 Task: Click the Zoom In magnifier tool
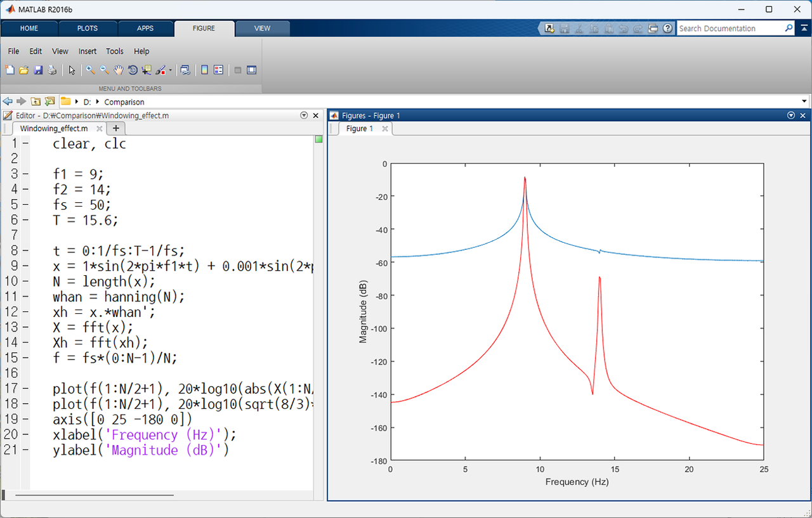[x=91, y=70]
